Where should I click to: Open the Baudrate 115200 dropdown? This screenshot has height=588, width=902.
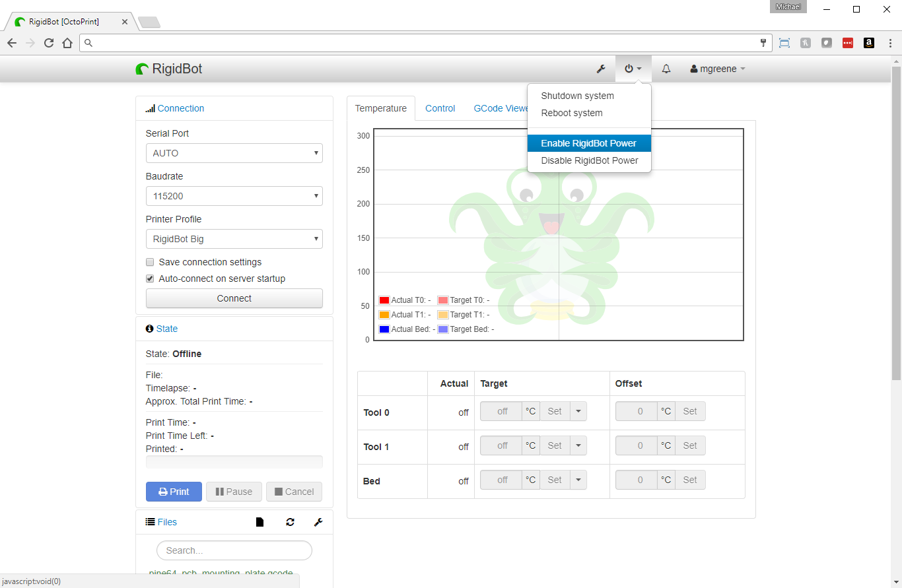pyautogui.click(x=234, y=196)
